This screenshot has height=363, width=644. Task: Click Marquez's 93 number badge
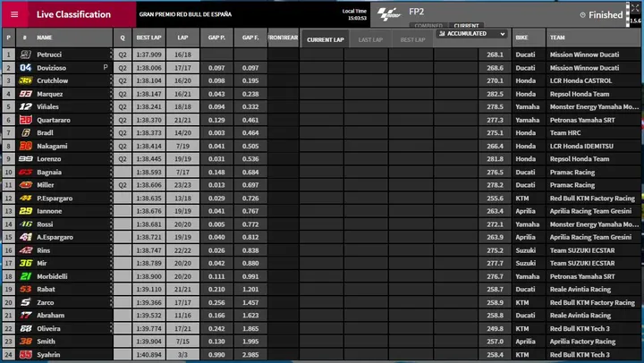(25, 94)
